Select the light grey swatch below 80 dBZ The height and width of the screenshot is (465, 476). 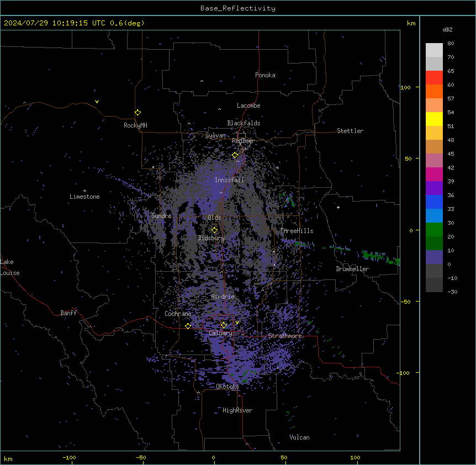point(434,50)
